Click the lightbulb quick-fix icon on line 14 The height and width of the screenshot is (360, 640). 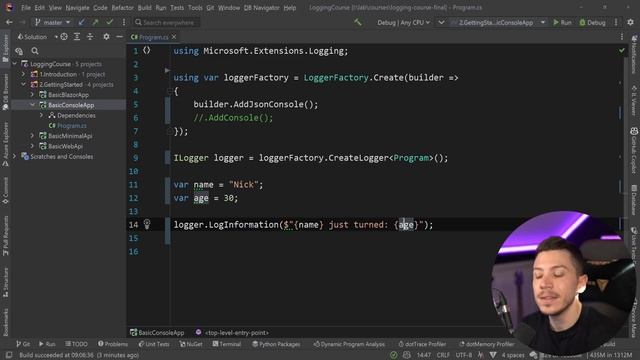point(147,224)
